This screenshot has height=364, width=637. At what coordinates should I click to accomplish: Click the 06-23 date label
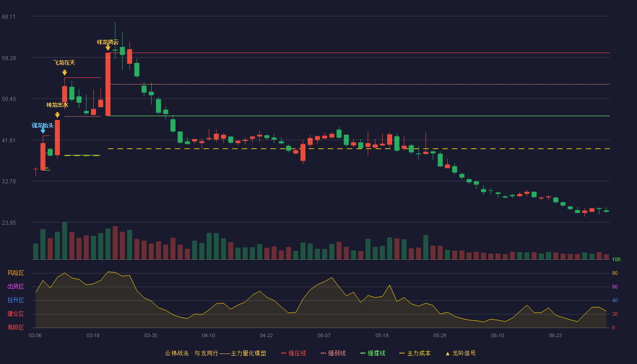coord(555,335)
